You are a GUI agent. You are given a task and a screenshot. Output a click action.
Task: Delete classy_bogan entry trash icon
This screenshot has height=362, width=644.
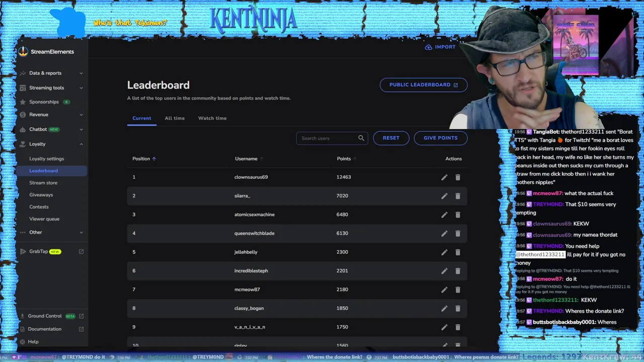[458, 308]
